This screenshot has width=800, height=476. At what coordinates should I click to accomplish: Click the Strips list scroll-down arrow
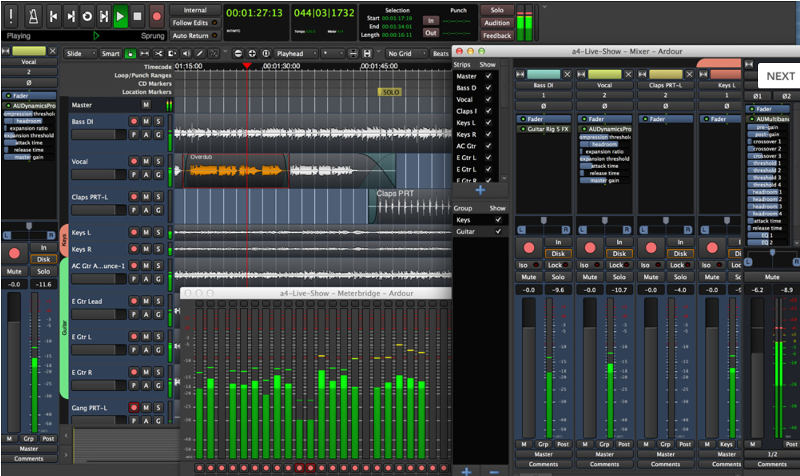click(504, 179)
